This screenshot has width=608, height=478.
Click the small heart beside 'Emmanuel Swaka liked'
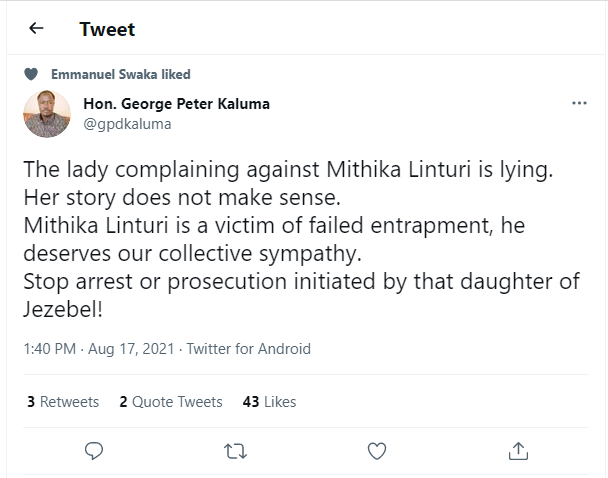[x=31, y=74]
